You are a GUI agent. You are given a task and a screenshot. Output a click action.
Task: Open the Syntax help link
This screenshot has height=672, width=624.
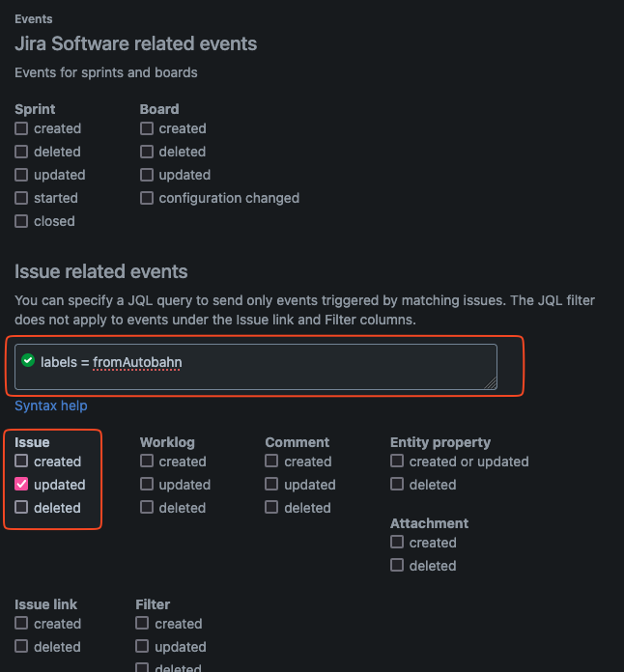(51, 406)
